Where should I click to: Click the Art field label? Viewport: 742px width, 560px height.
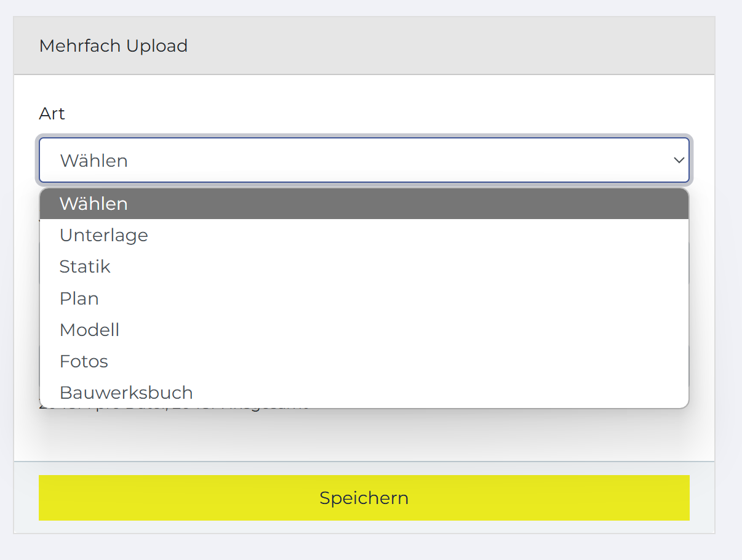coord(52,114)
